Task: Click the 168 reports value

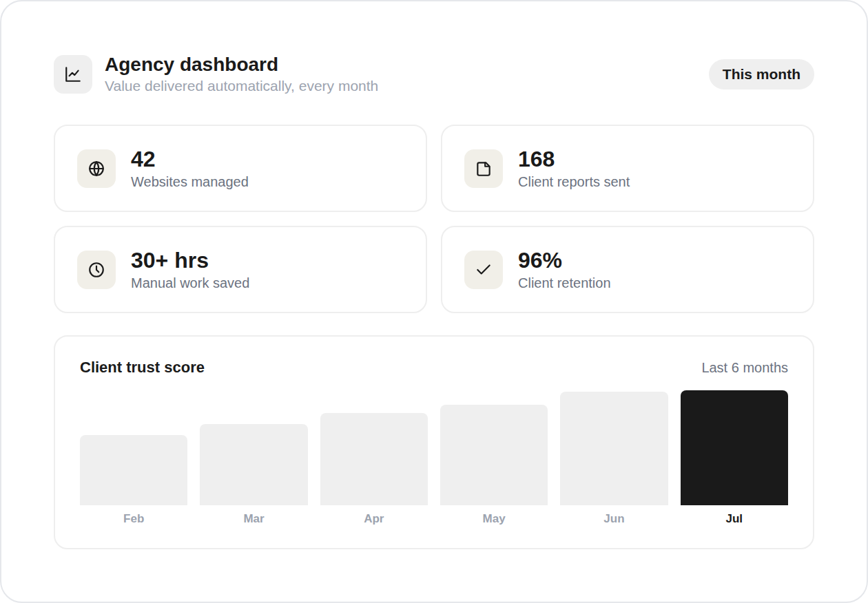Action: (536, 159)
